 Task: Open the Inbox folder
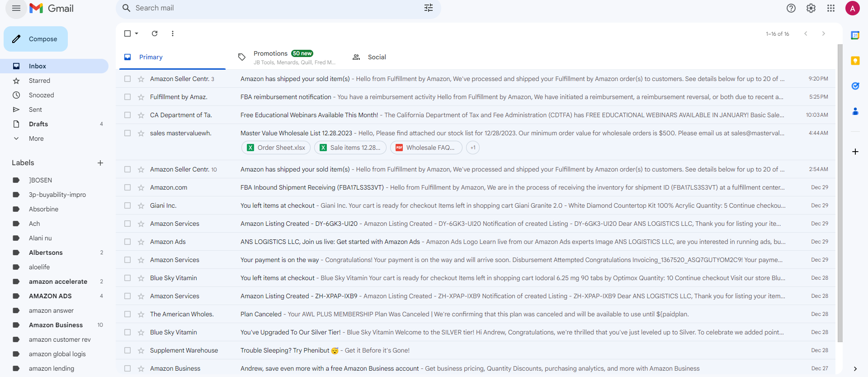tap(54, 66)
